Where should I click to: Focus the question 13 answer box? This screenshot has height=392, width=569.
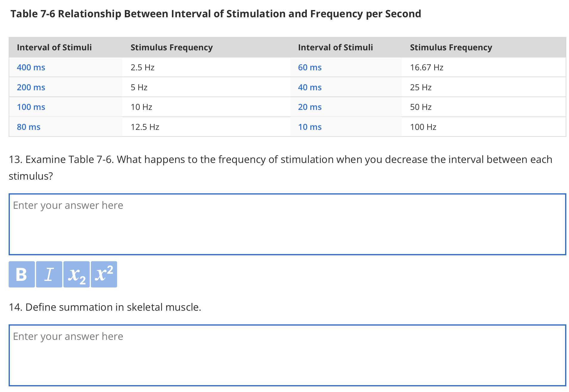[287, 224]
